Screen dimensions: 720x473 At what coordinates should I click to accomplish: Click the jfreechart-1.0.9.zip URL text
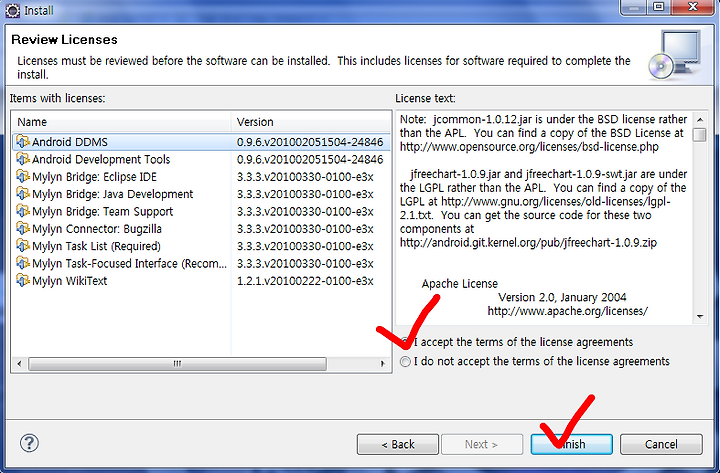528,242
